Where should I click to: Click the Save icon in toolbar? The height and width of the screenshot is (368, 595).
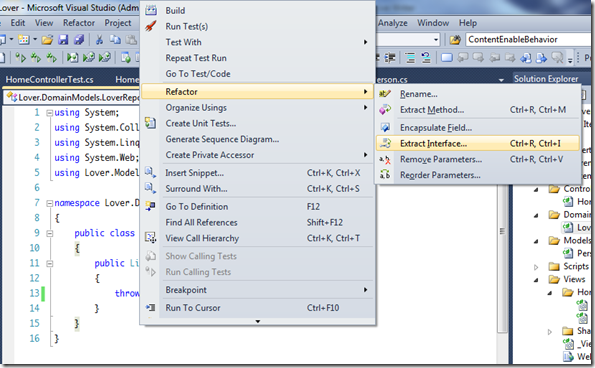63,39
